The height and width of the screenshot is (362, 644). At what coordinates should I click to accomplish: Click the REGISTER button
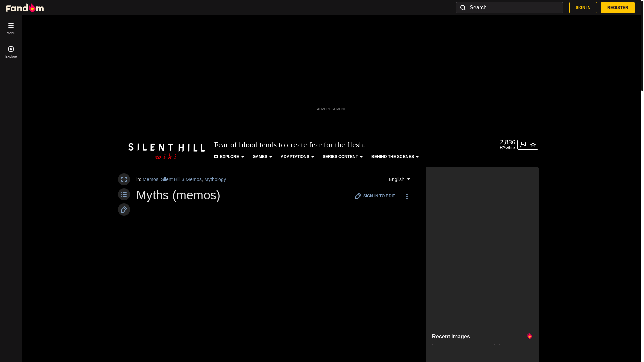pos(618,8)
